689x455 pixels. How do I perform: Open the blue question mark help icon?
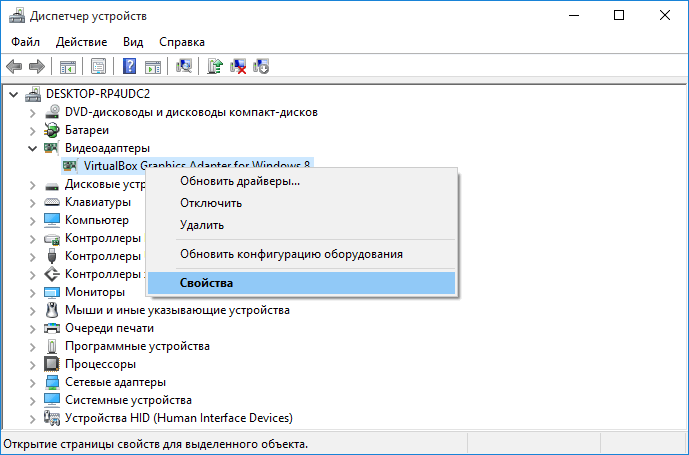[x=129, y=67]
